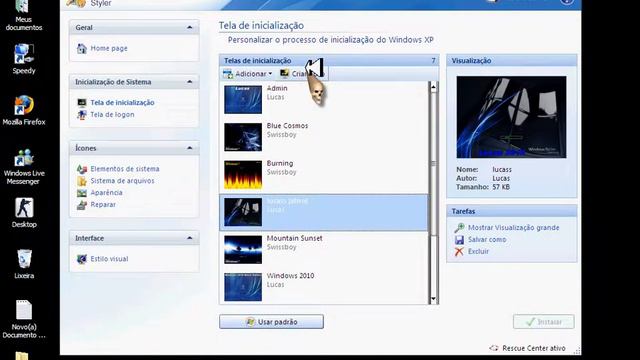Screen dimensions: 640x360
Task: Open Sistema de arquivos section
Action: (x=122, y=181)
